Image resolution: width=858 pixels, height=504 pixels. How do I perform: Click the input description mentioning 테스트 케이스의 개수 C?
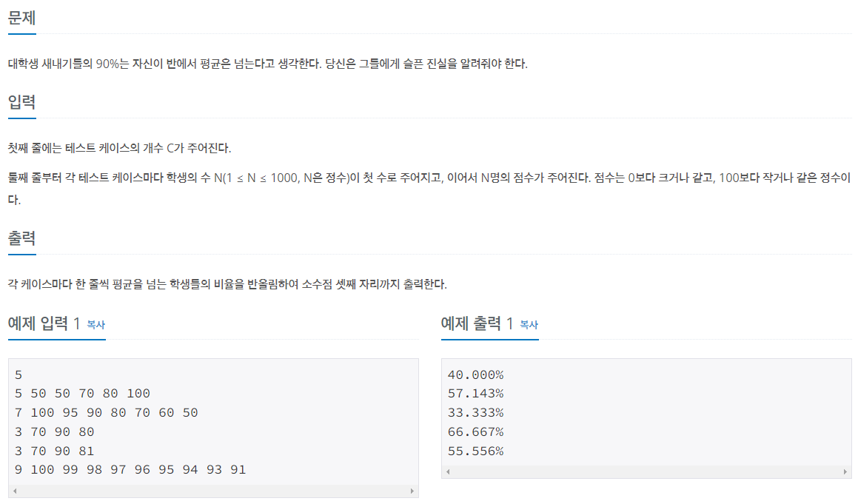tap(119, 148)
